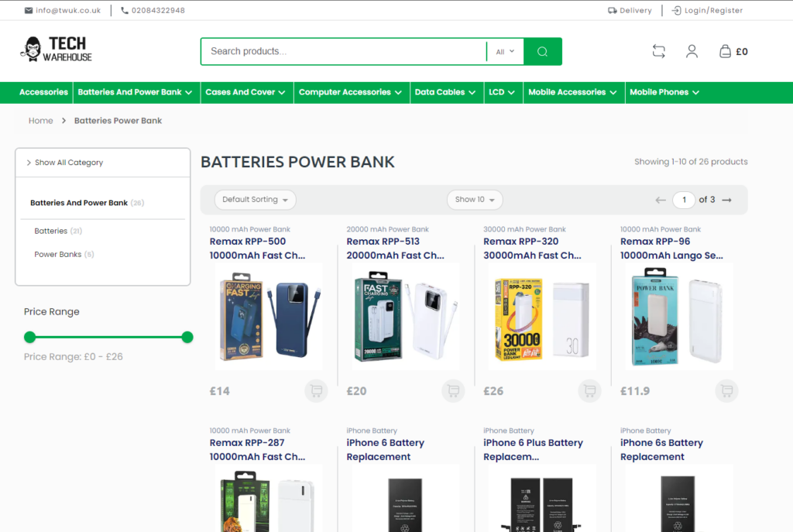The width and height of the screenshot is (793, 532).
Task: Click the login arrow icon
Action: pos(676,10)
